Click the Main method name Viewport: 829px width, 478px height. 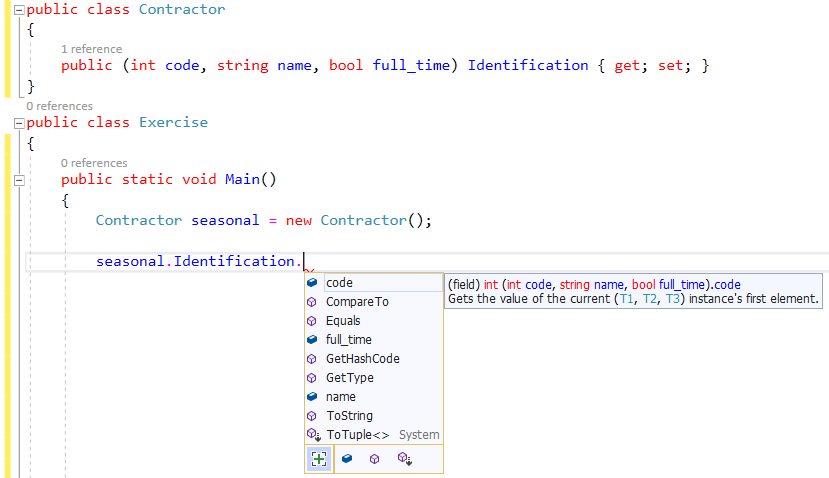(242, 180)
